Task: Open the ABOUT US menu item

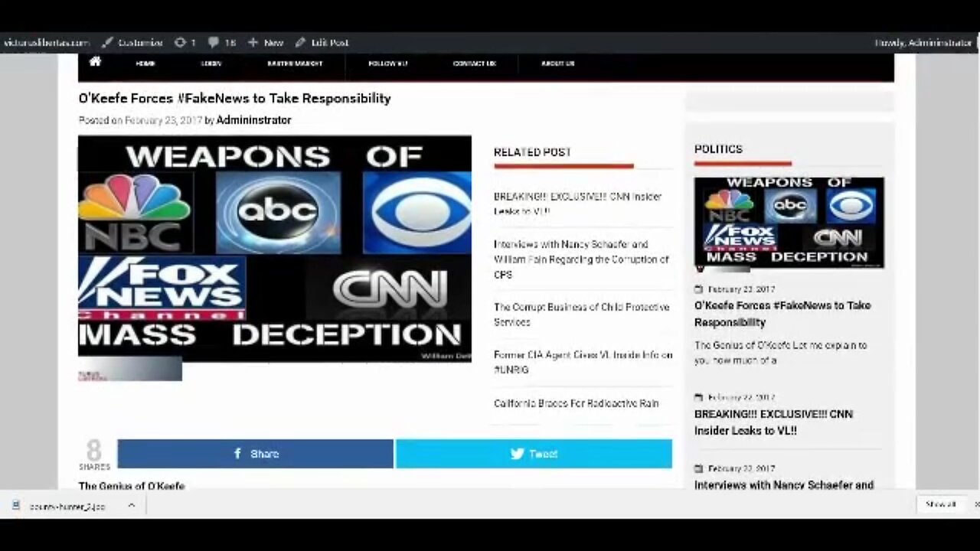Action: click(x=557, y=64)
